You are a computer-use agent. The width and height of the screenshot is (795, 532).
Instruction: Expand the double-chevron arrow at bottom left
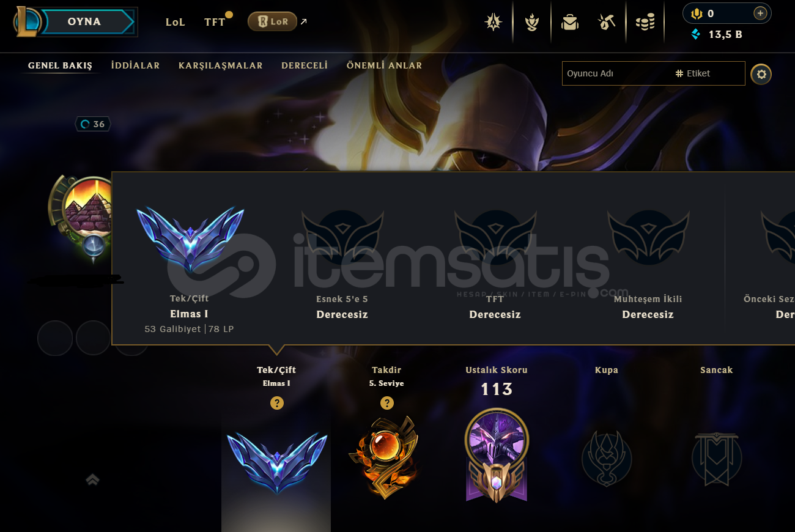coord(92,480)
